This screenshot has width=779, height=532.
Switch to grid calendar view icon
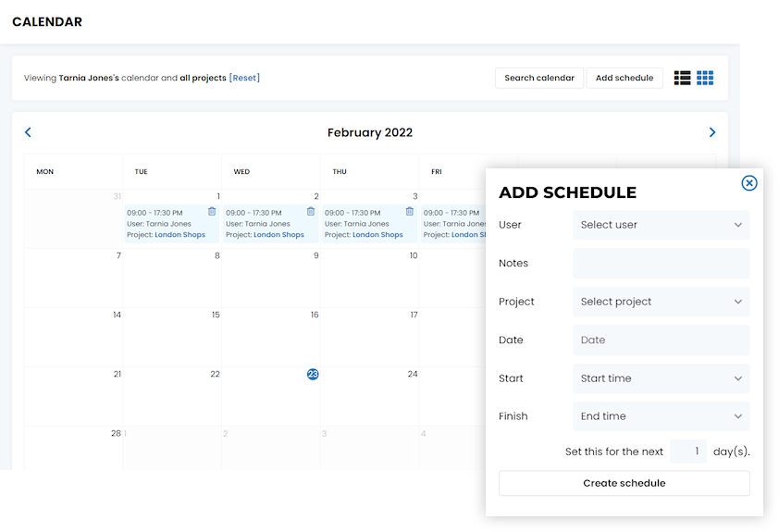tap(705, 78)
